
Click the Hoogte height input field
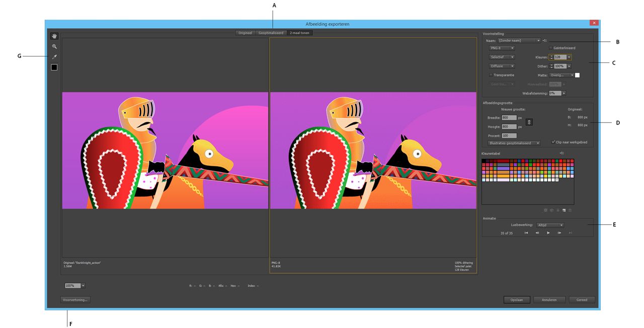point(509,126)
